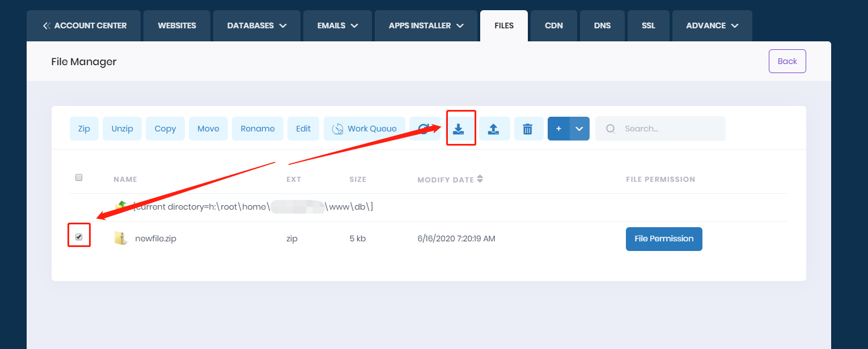Click the parent directory up-arrow folder icon
This screenshot has width=868, height=349.
pyautogui.click(x=121, y=207)
